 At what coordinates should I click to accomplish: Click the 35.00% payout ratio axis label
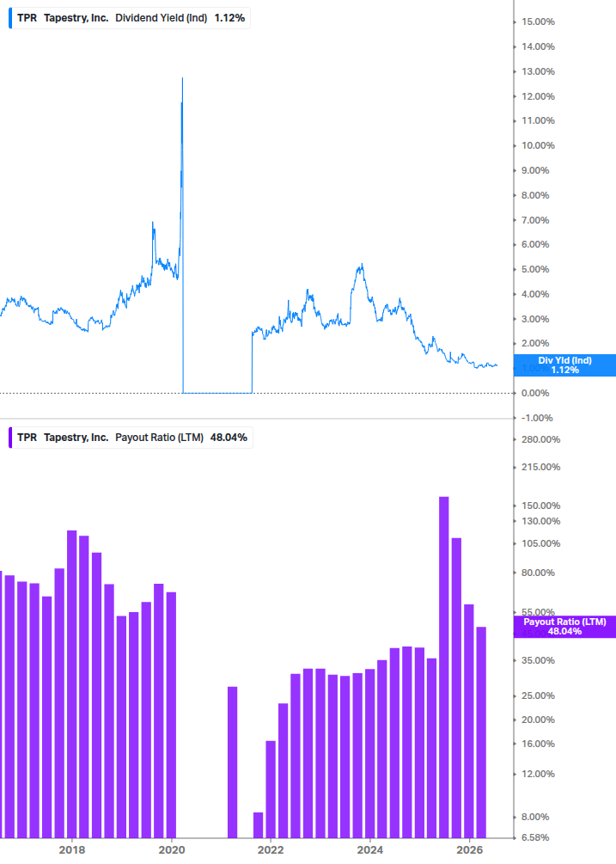click(x=538, y=660)
